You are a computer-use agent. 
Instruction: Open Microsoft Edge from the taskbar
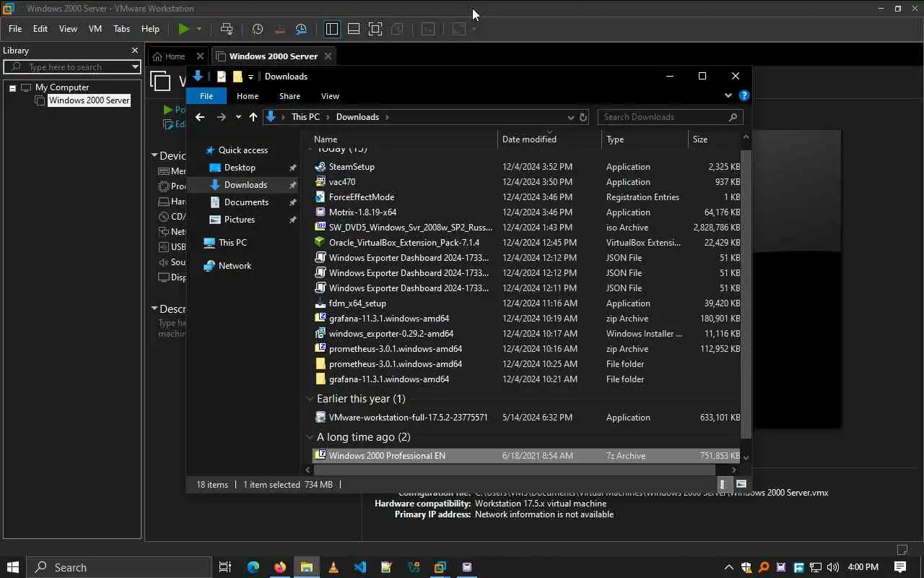pyautogui.click(x=253, y=567)
